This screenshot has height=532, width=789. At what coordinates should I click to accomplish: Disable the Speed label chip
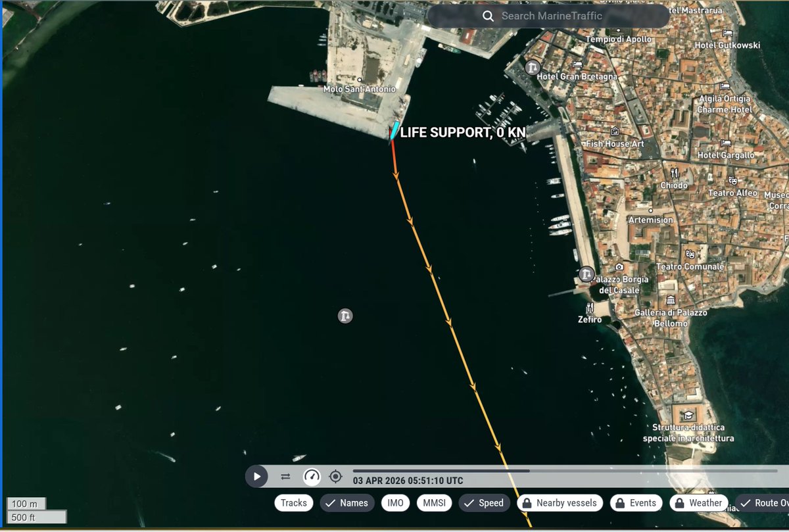[x=484, y=503]
